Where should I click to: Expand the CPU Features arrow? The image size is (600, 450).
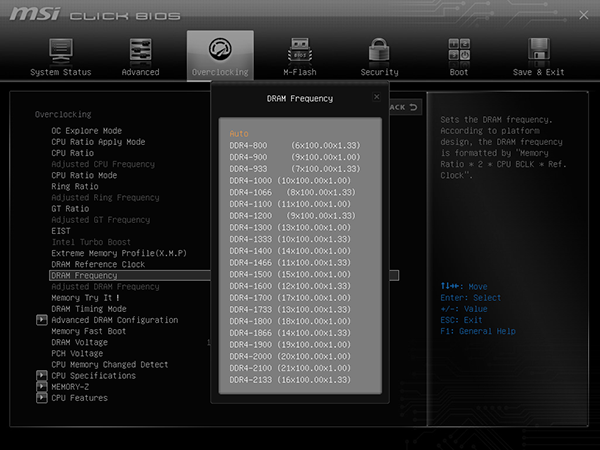[x=42, y=398]
